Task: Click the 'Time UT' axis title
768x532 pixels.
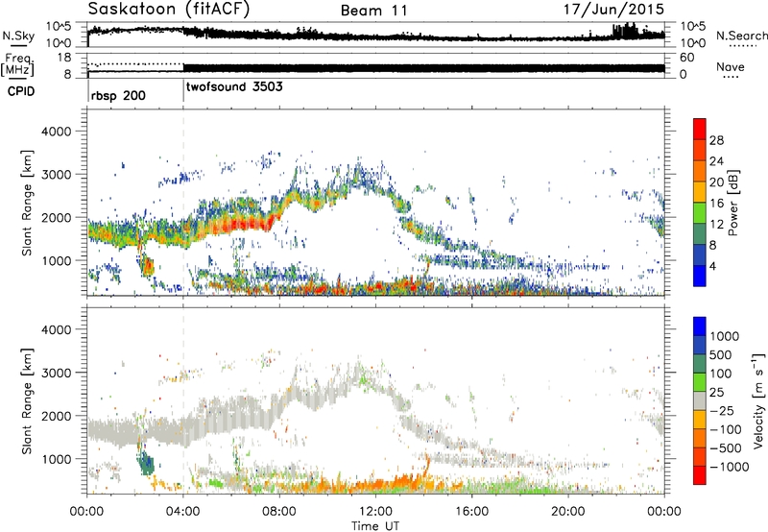Action: (x=375, y=525)
